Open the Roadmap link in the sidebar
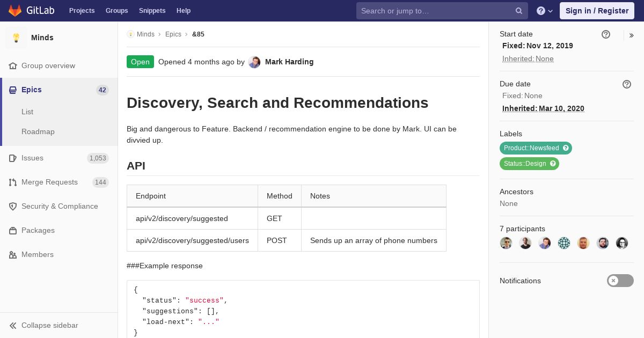The width and height of the screenshot is (644, 338). coord(38,131)
